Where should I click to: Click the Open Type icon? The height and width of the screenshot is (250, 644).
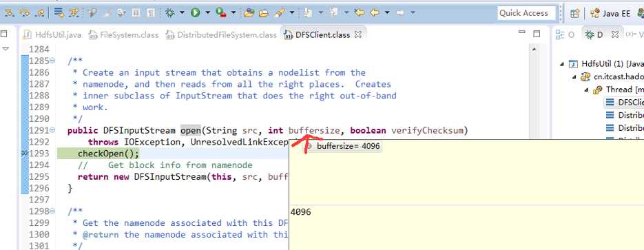(x=249, y=12)
